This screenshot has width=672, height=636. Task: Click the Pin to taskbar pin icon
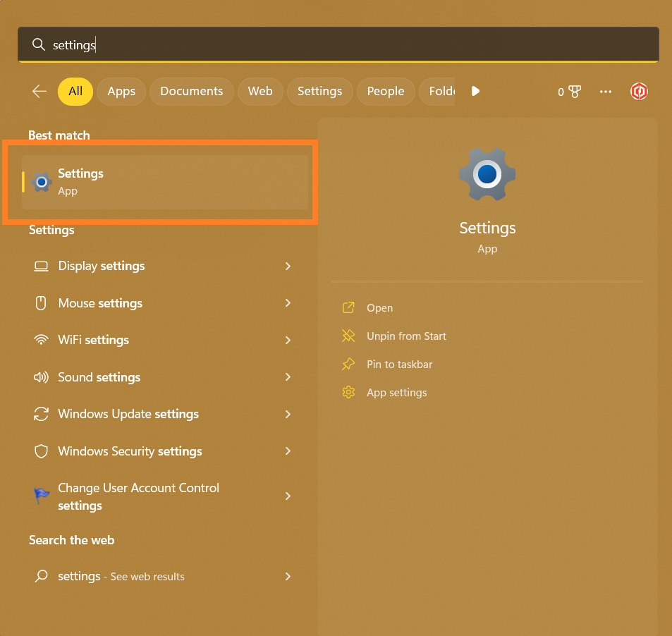(x=348, y=365)
